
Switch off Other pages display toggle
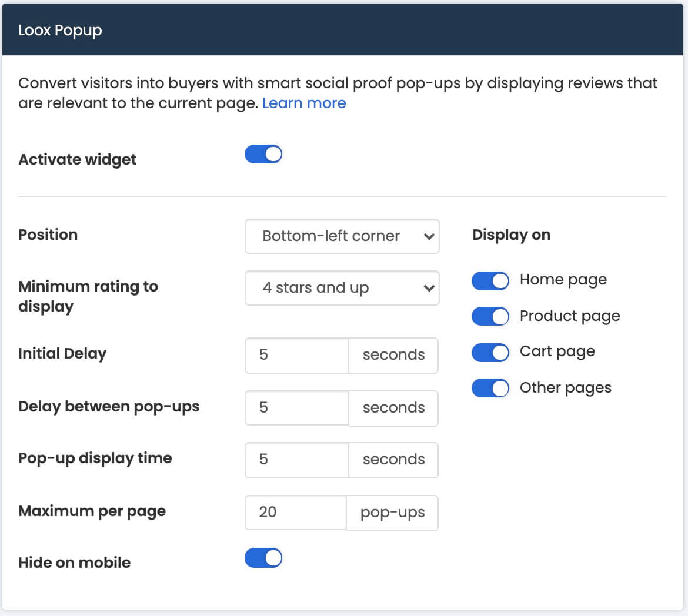tap(490, 388)
